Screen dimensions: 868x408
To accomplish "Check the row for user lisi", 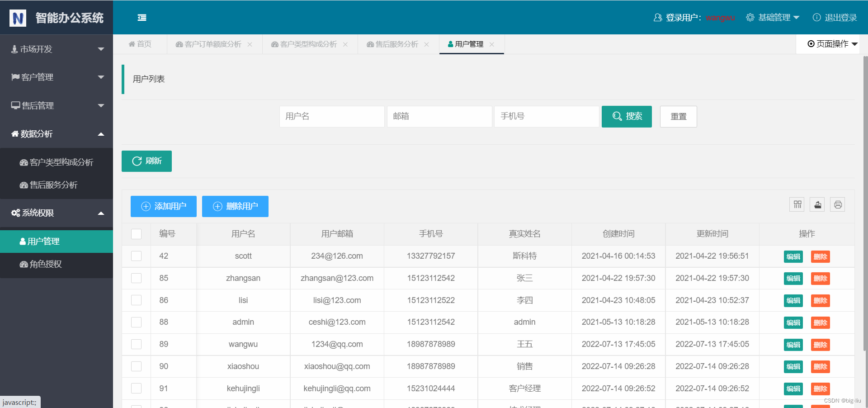I will coord(136,300).
